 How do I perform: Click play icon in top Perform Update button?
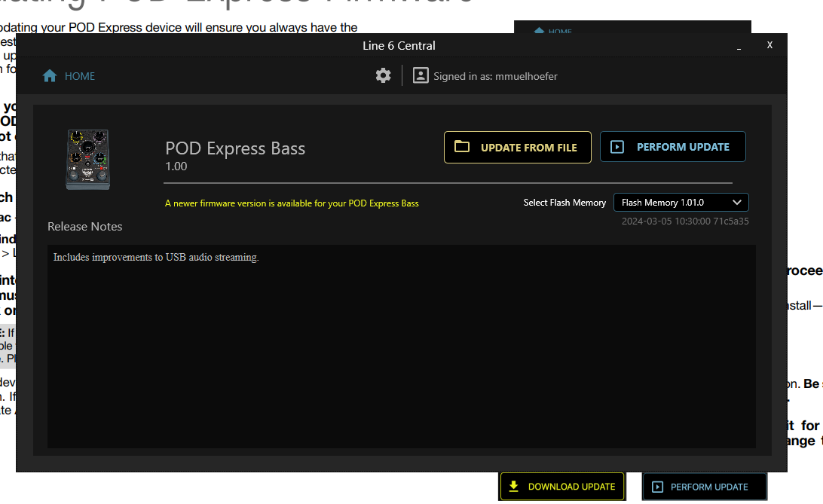(617, 147)
